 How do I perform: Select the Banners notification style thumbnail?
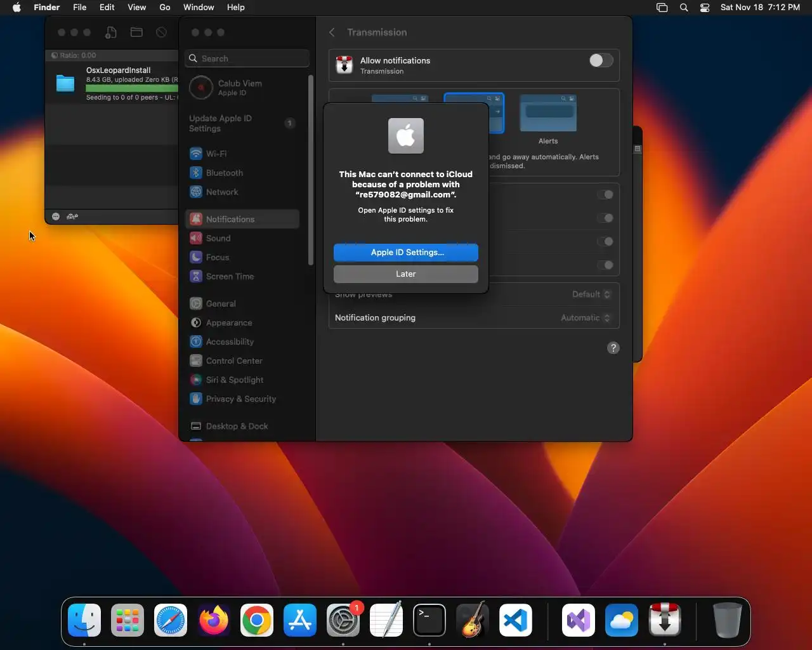[474, 113]
